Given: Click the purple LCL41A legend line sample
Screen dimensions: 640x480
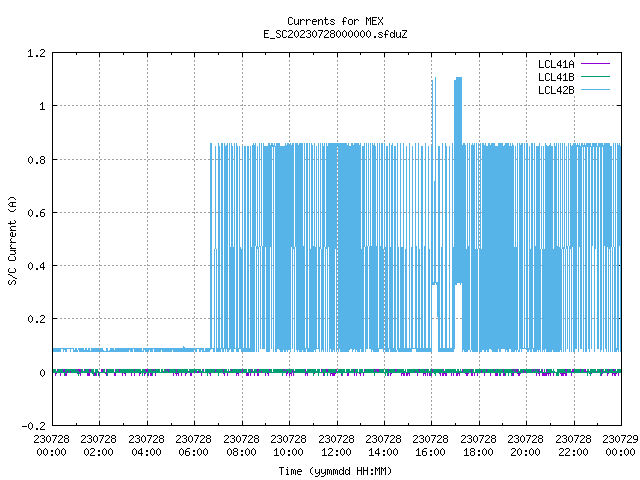Looking at the screenshot, I should pyautogui.click(x=595, y=64).
